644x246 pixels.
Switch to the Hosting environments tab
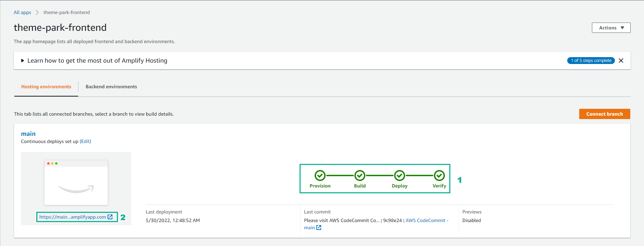tap(46, 87)
